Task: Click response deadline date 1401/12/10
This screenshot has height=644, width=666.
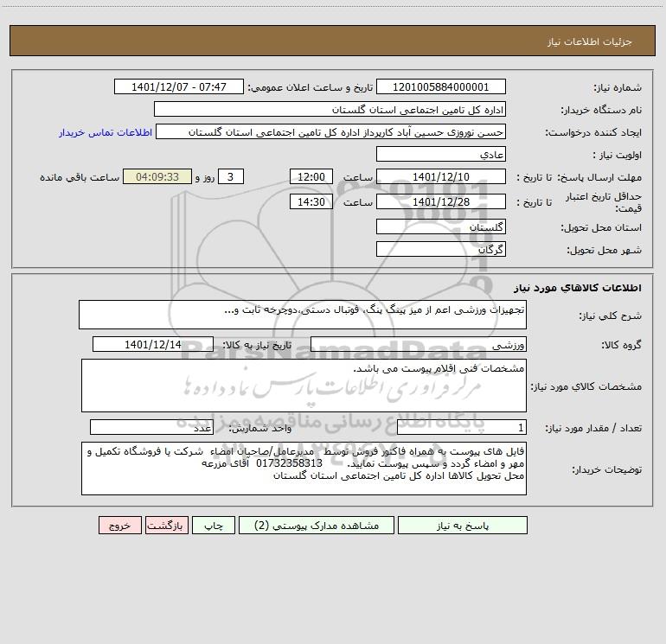Action: [x=441, y=176]
